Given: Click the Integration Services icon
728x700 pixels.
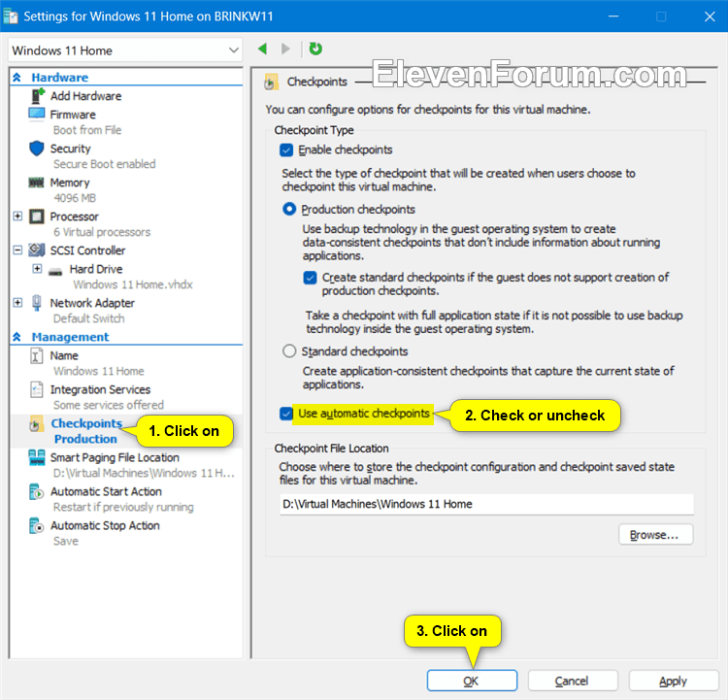Looking at the screenshot, I should (36, 389).
